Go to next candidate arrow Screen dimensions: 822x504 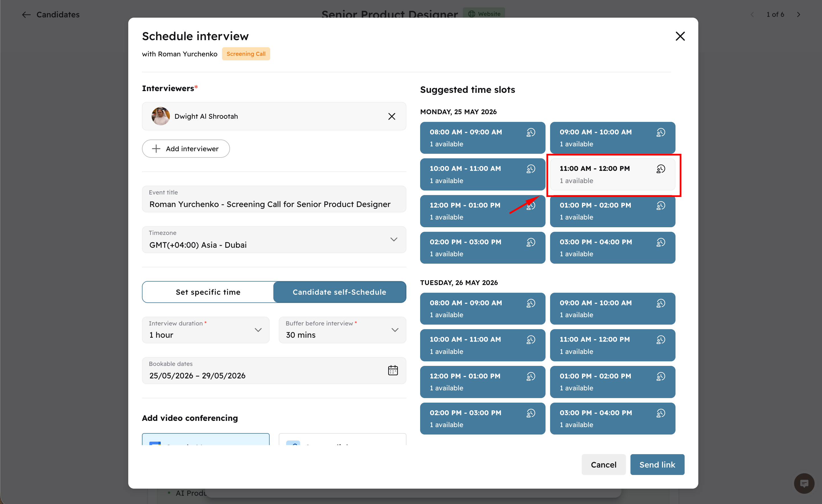(799, 14)
